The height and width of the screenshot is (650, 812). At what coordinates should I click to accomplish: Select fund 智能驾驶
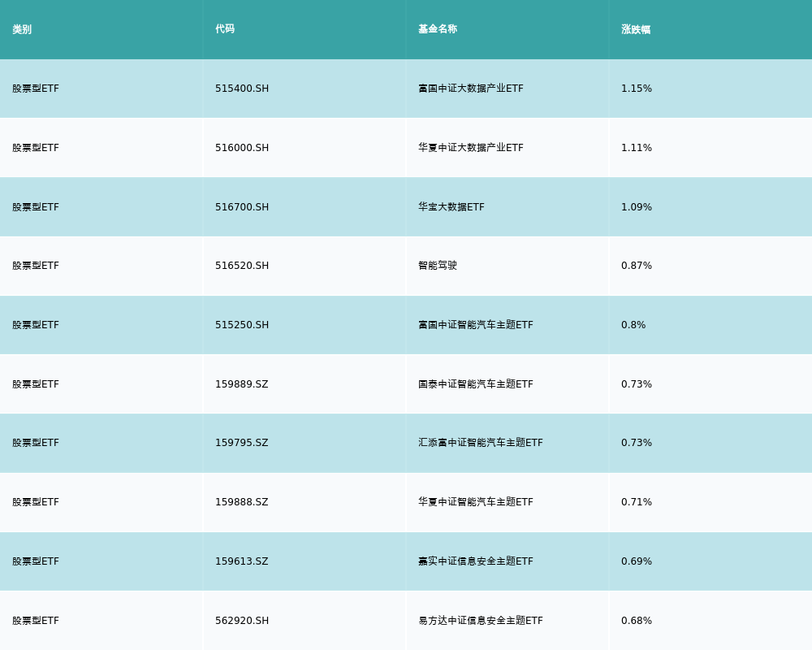tap(438, 266)
